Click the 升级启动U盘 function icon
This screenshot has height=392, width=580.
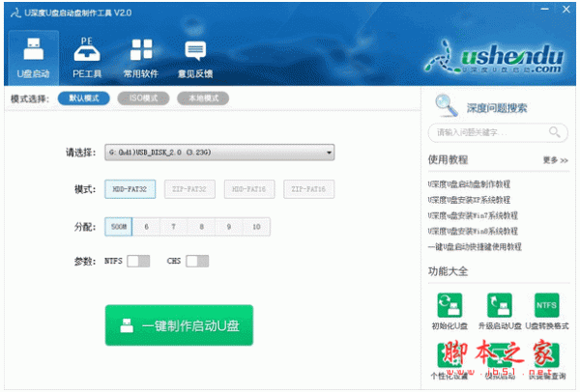(500, 305)
